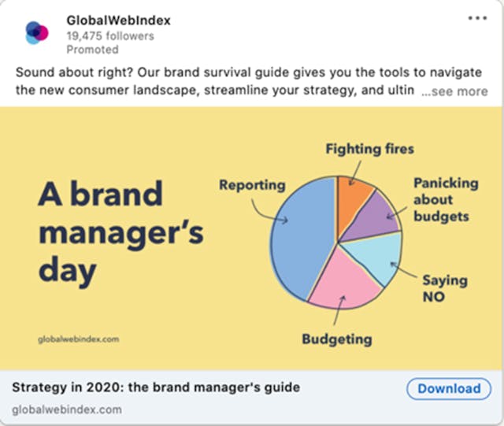This screenshot has height=426, width=504.
Task: Click the Saying NO chart label
Action: pos(444,288)
